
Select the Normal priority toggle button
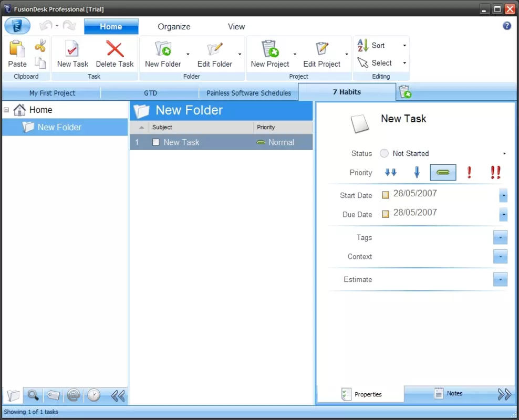443,172
